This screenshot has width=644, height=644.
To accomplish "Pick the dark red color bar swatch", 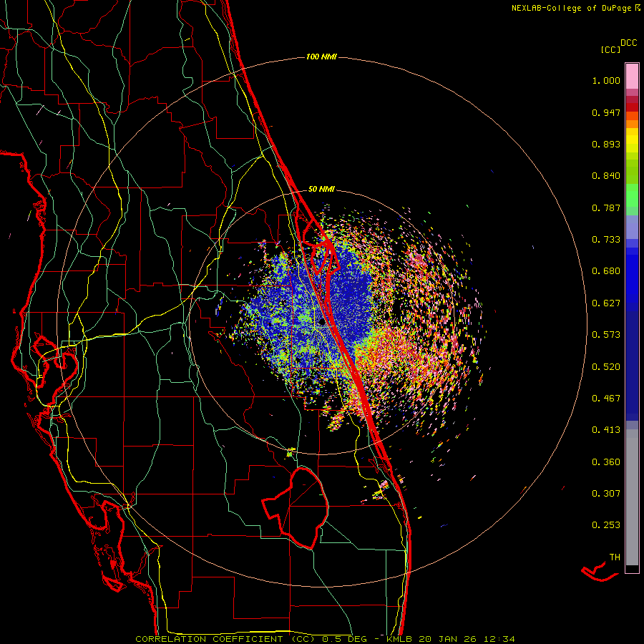I will click(x=632, y=107).
